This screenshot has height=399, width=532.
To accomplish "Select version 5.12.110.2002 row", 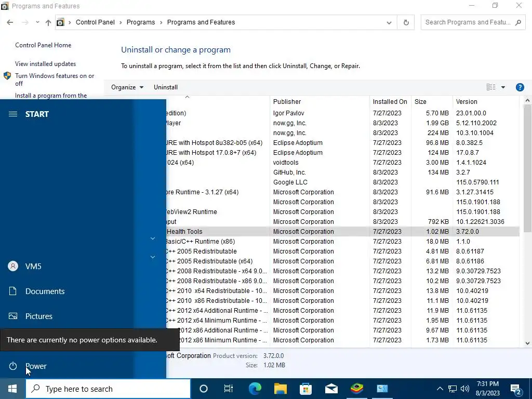I will [342, 123].
